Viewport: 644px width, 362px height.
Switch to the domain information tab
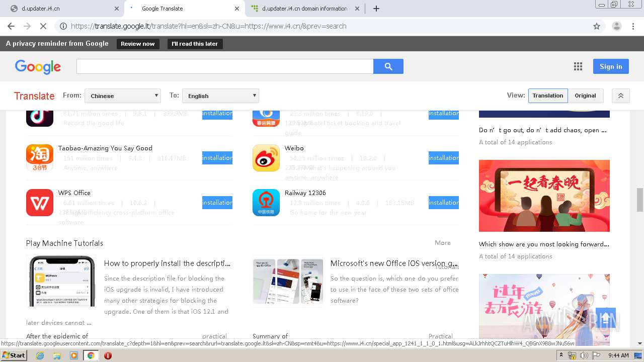pos(305,9)
